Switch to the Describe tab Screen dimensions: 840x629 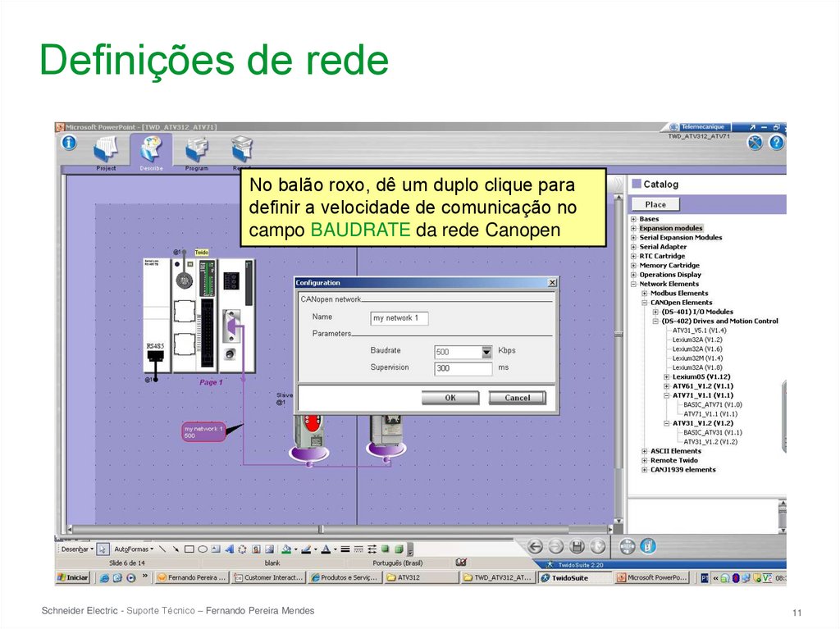pos(151,153)
